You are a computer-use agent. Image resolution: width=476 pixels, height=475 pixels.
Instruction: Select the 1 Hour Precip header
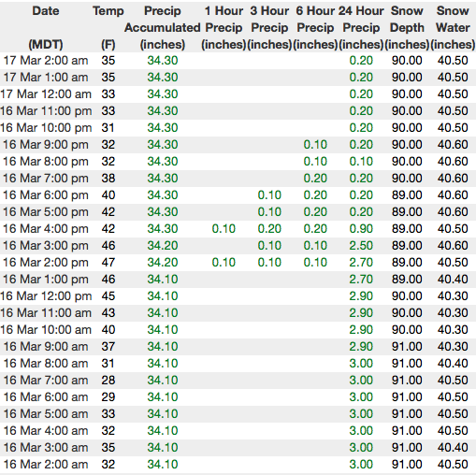[224, 27]
